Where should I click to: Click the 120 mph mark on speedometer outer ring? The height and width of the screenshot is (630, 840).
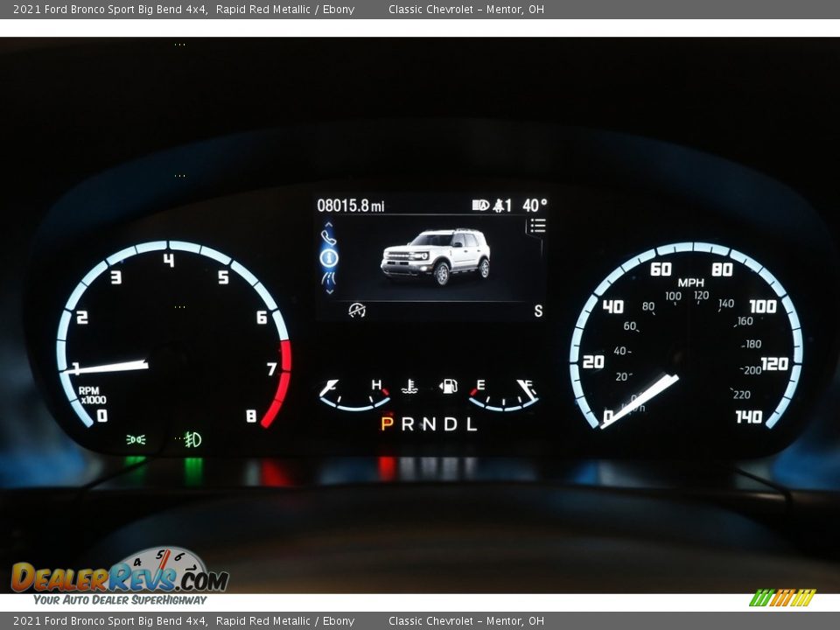pos(774,364)
